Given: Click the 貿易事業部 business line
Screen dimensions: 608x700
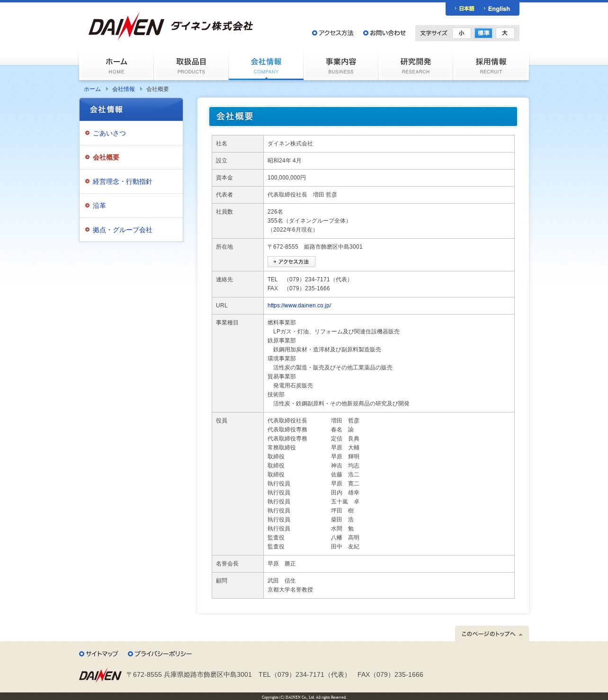Looking at the screenshot, I should point(282,377).
